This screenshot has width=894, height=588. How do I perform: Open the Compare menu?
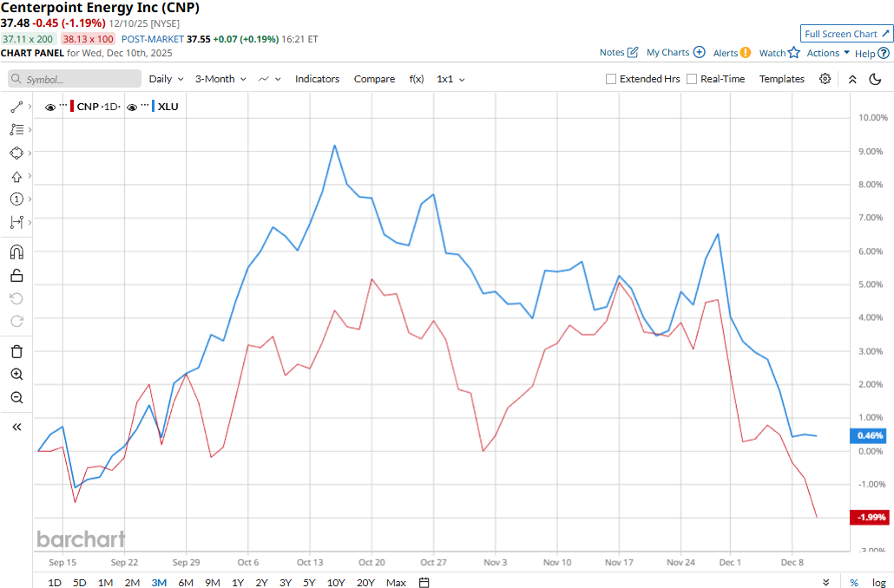[374, 79]
